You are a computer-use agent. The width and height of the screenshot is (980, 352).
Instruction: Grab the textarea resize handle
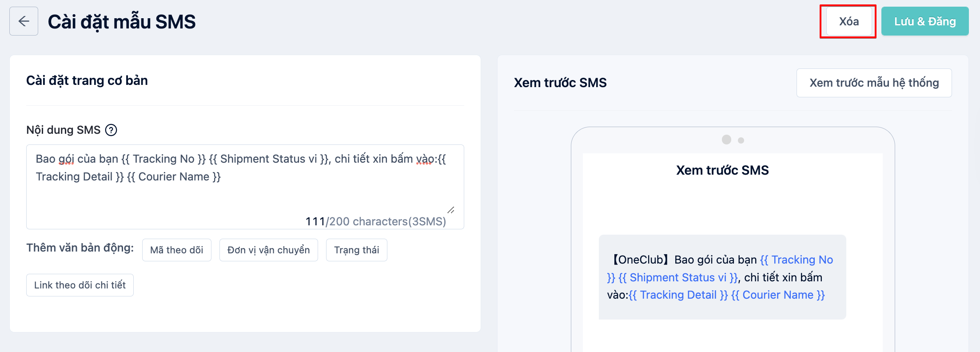point(451,210)
